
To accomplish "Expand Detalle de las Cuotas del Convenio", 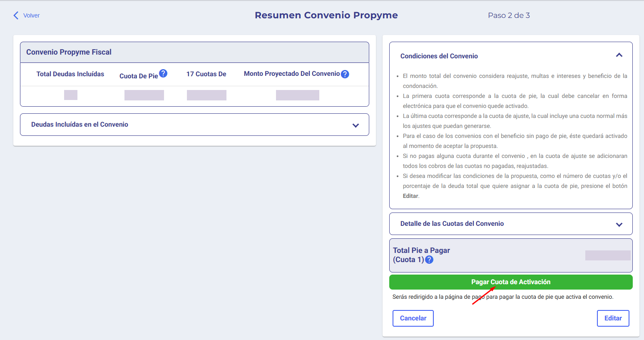I will (x=511, y=224).
